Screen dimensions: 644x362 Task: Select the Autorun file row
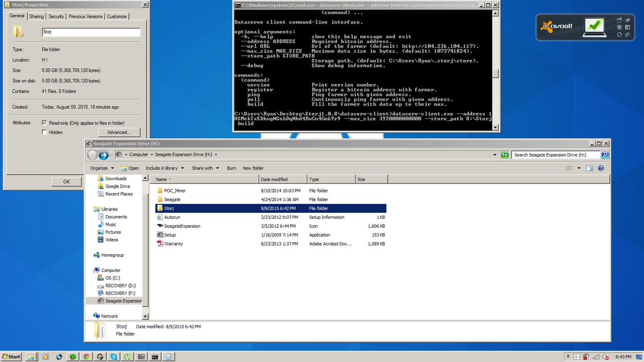271,217
